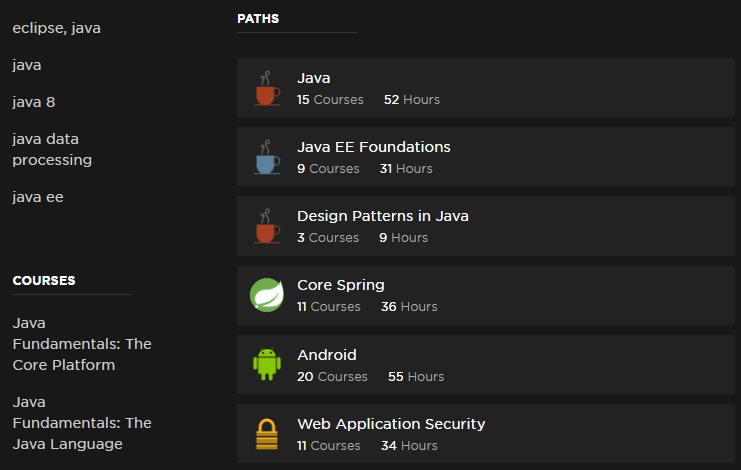741x470 pixels.
Task: Click the coffee cup icon for Design Patterns in Java
Action: point(267,226)
